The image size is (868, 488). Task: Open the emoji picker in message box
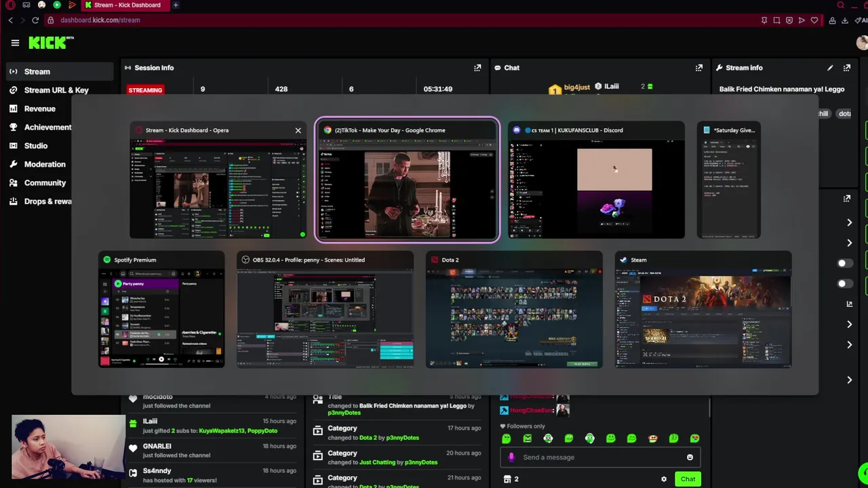pyautogui.click(x=690, y=457)
